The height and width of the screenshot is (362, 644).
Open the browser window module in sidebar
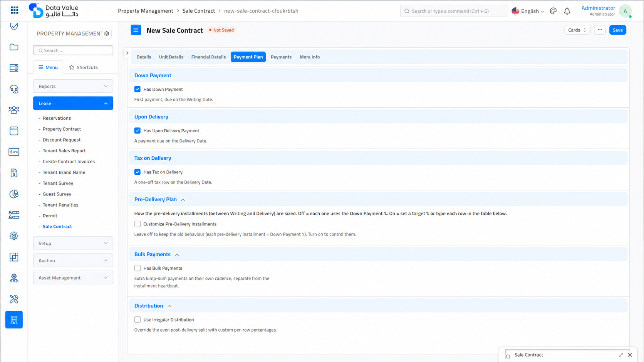[x=14, y=131]
